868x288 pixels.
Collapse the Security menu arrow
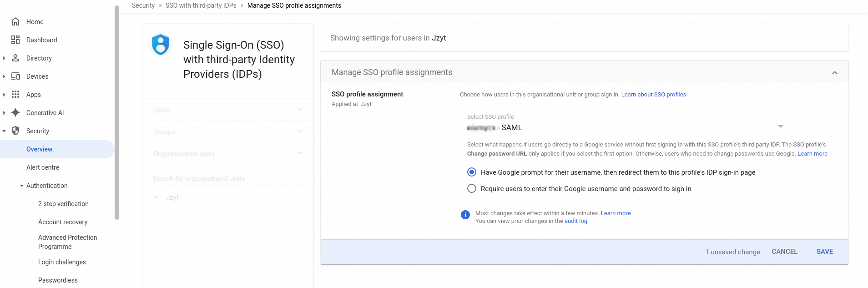[x=4, y=131]
